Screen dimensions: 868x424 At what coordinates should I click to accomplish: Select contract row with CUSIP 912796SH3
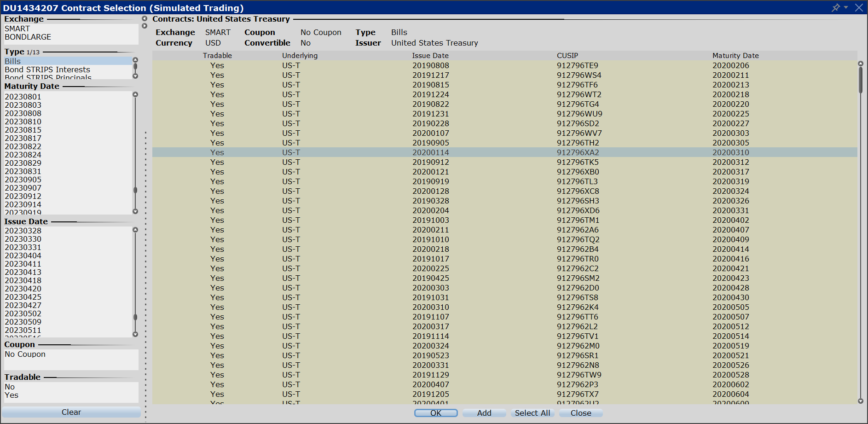pos(504,201)
